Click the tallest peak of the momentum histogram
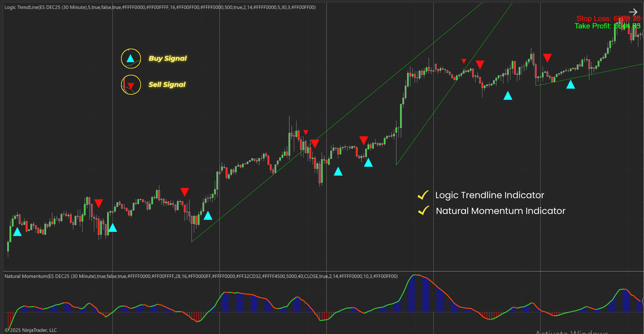 (416, 276)
